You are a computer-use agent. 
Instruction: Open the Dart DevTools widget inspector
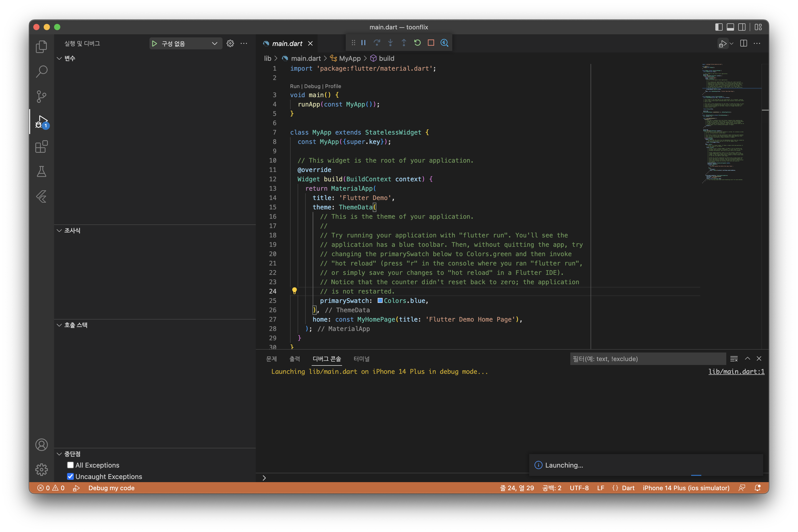tap(444, 43)
